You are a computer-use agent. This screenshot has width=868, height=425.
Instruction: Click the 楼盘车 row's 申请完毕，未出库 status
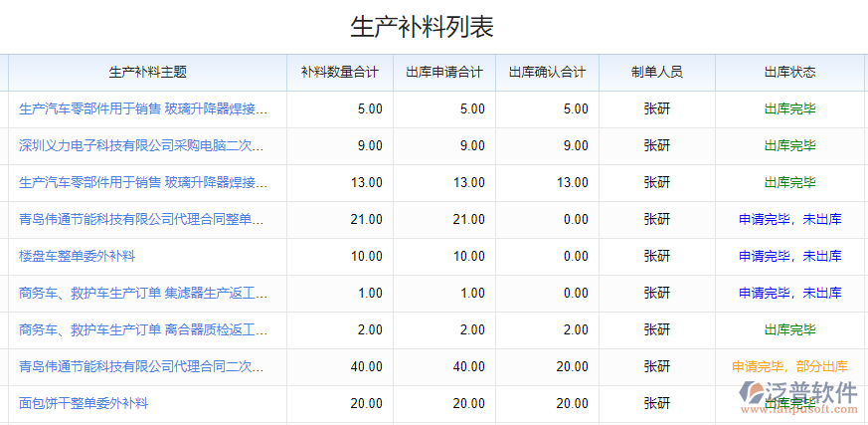[789, 256]
